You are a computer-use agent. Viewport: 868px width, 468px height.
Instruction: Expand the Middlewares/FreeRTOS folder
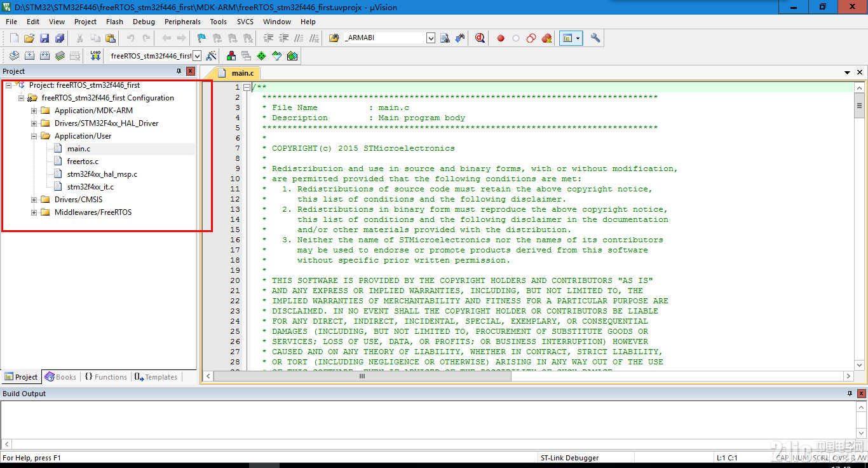tap(34, 212)
